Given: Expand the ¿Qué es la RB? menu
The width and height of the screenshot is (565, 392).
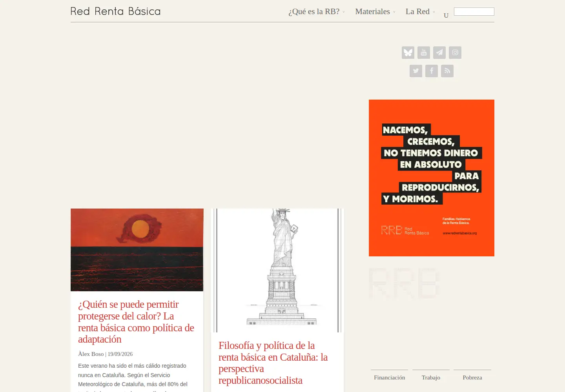Looking at the screenshot, I should [x=316, y=12].
